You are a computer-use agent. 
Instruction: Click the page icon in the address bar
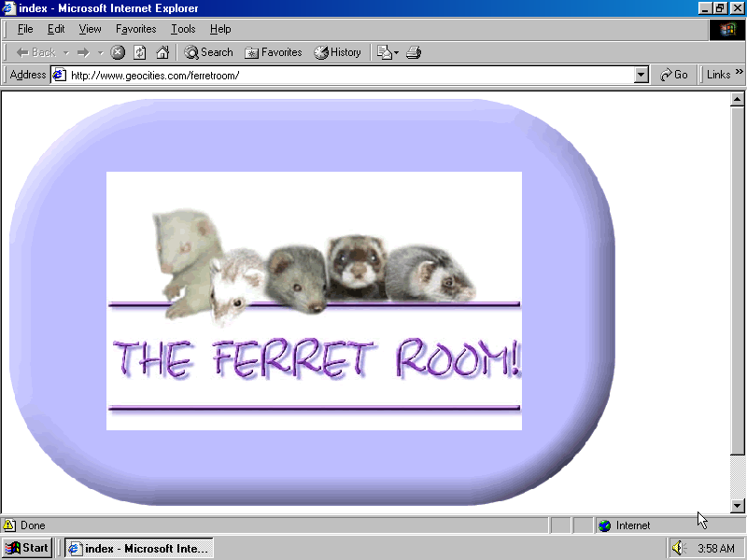(x=59, y=76)
